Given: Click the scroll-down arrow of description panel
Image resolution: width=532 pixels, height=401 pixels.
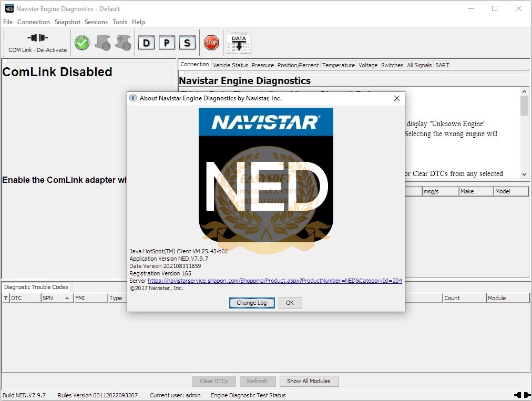Looking at the screenshot, I should pyautogui.click(x=524, y=174).
